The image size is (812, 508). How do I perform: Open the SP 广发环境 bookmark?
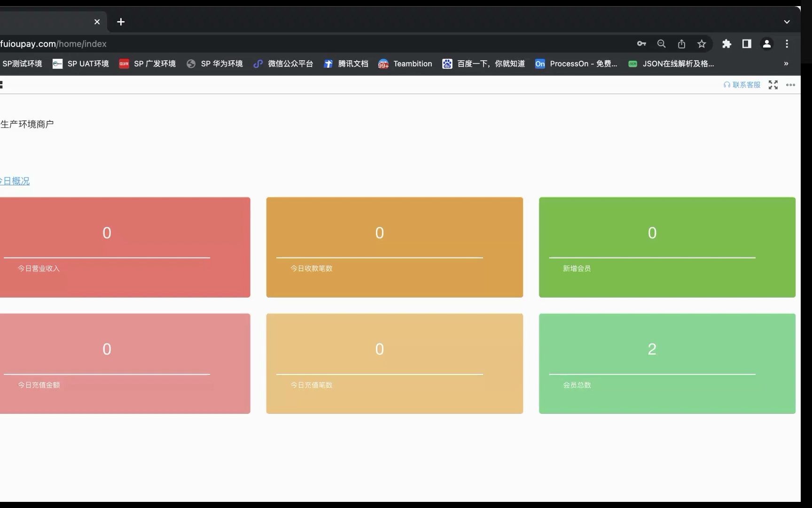click(x=148, y=63)
